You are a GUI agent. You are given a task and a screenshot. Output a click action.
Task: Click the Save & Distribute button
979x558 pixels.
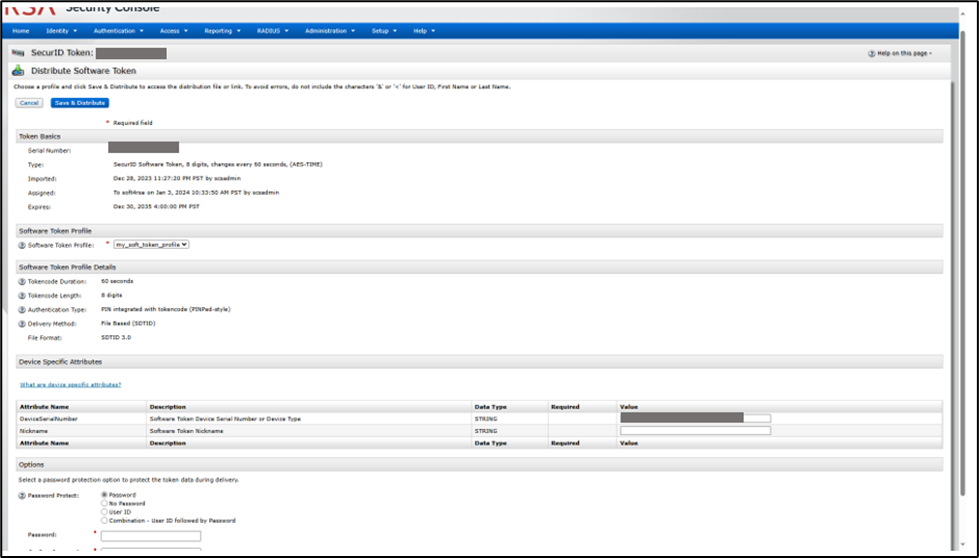pyautogui.click(x=79, y=103)
